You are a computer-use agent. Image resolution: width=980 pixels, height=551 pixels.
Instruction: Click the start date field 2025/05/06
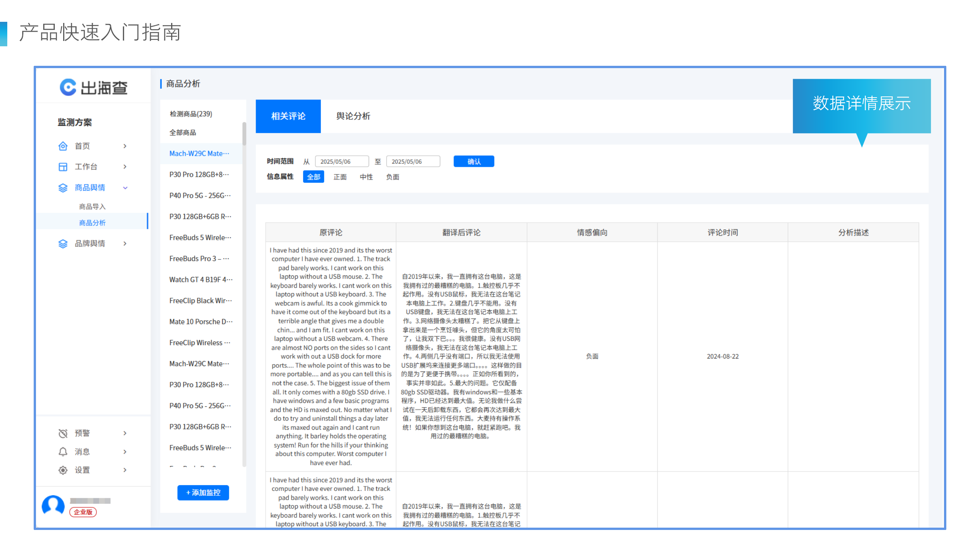[342, 161]
